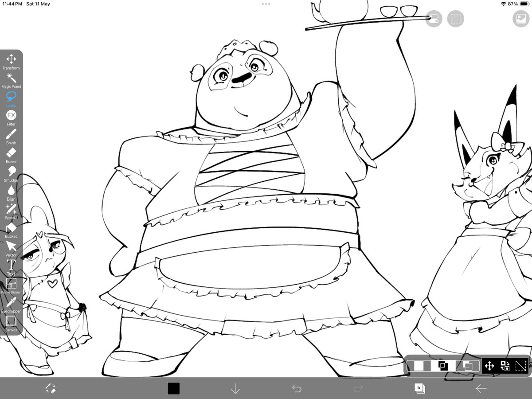Select the Frame Divider tool
This screenshot has width=532, height=399.
(x=11, y=286)
